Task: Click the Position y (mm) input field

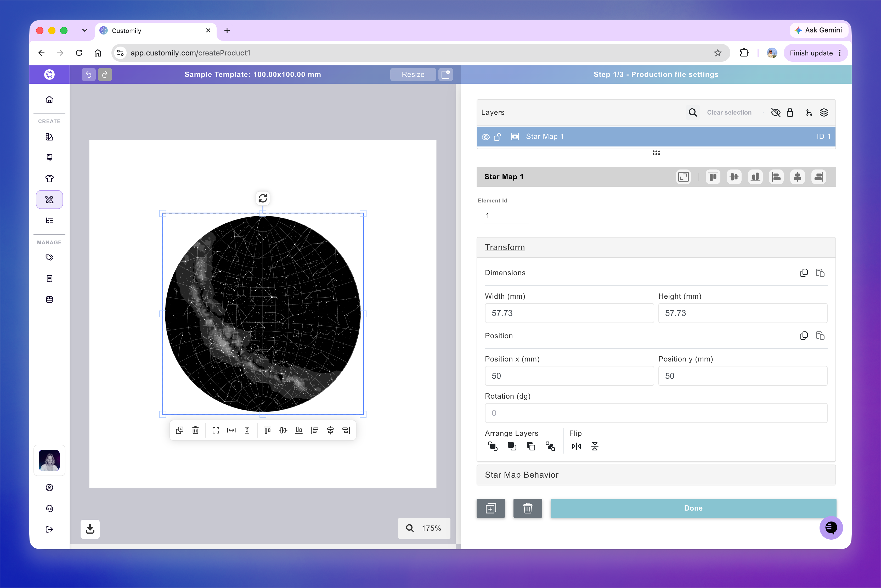Action: tap(743, 376)
